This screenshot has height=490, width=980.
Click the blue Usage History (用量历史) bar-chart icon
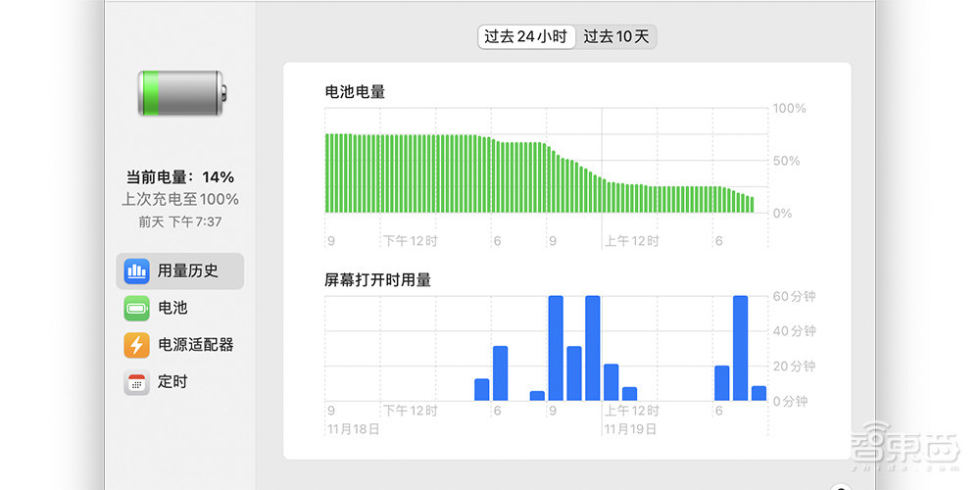point(137,270)
